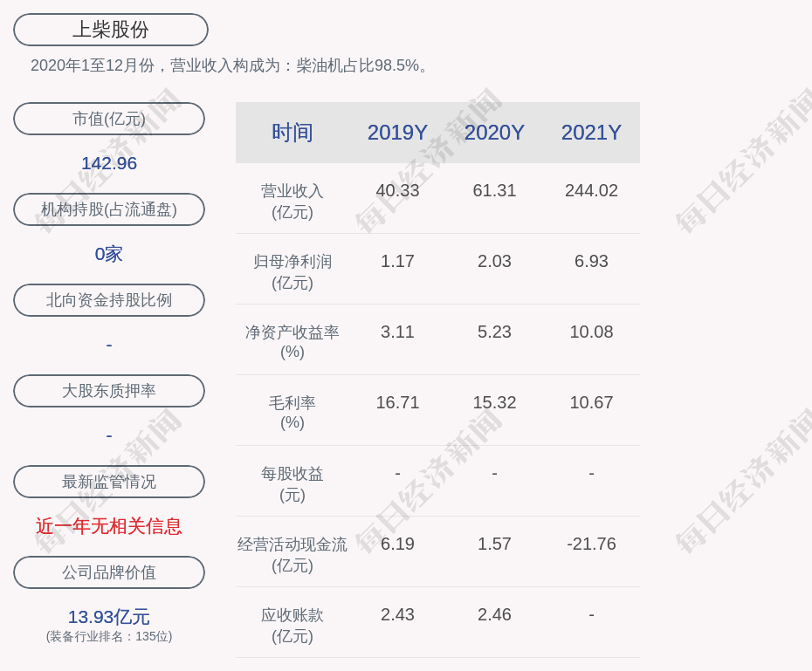Select cash flow value 1.57

click(x=494, y=544)
